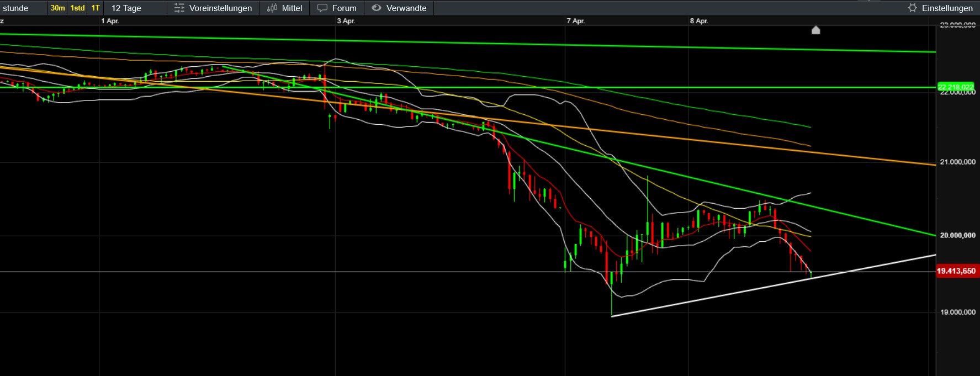Open Einstellungen settings with gear icon

click(x=940, y=8)
